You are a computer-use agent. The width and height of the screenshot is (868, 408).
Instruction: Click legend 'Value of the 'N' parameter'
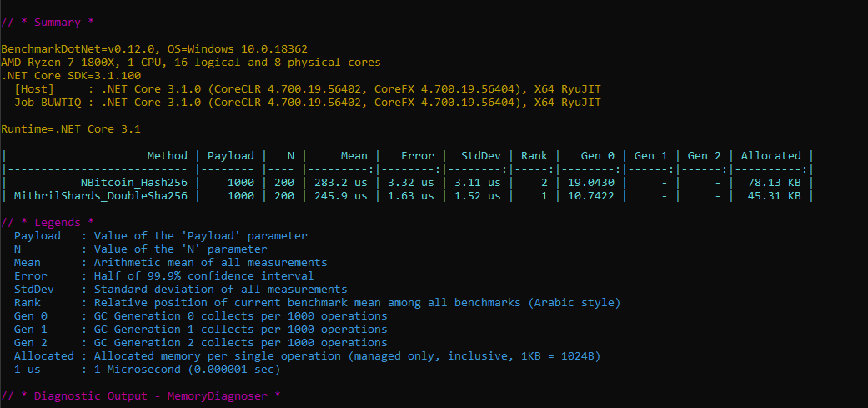pyautogui.click(x=180, y=249)
